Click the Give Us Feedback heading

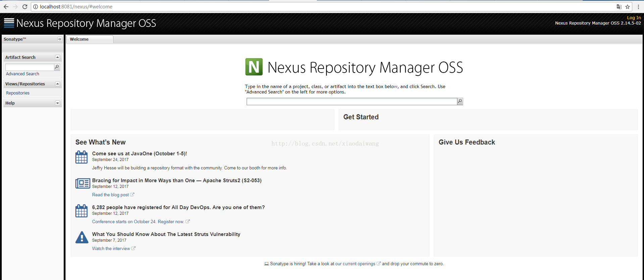tap(467, 142)
